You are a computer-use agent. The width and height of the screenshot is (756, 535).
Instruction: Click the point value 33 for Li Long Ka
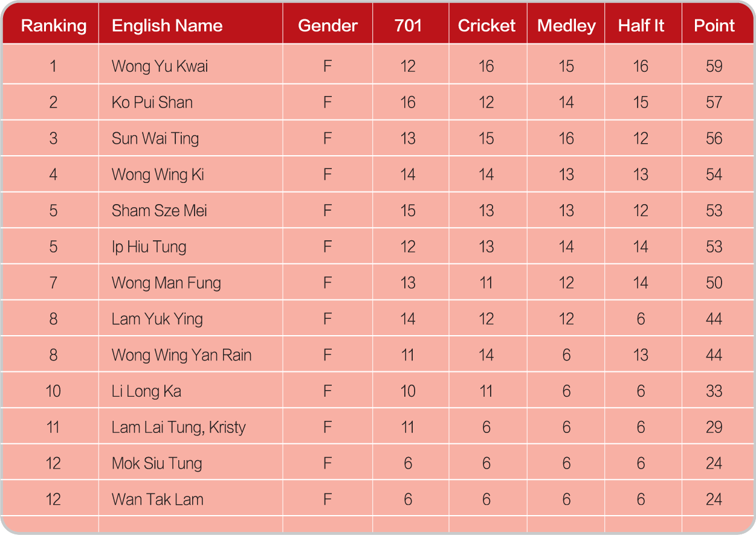click(x=714, y=391)
